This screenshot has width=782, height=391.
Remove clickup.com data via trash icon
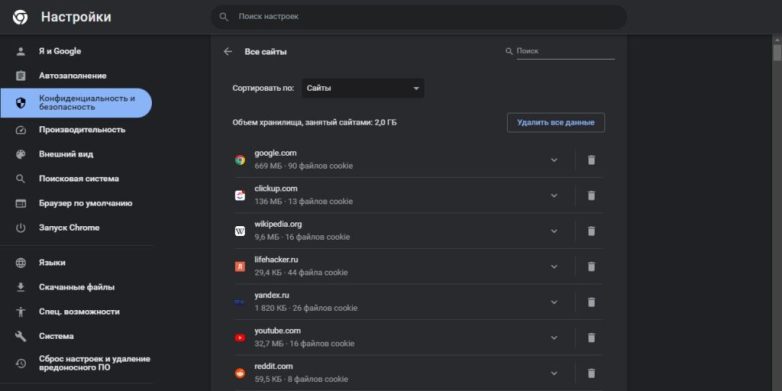591,196
